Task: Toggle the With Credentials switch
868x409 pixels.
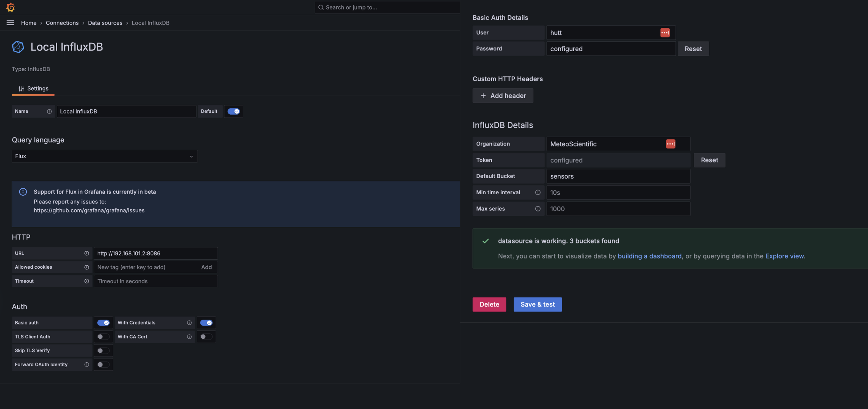Action: pos(206,323)
